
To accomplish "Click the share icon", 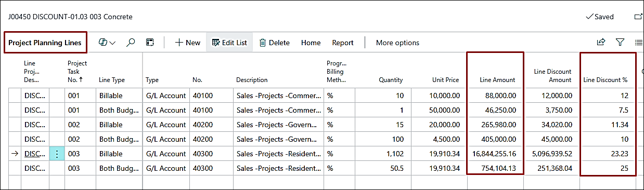I will point(601,43).
